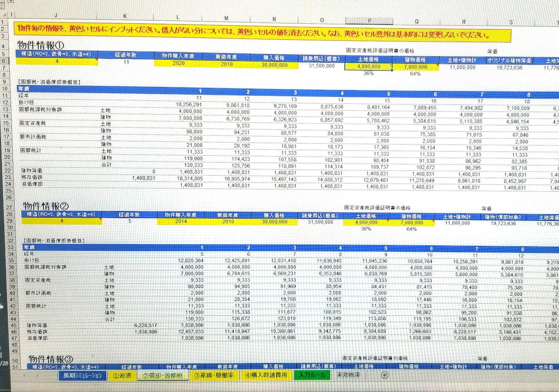
Task: Click the 物件情報① heading
Action: coord(41,45)
